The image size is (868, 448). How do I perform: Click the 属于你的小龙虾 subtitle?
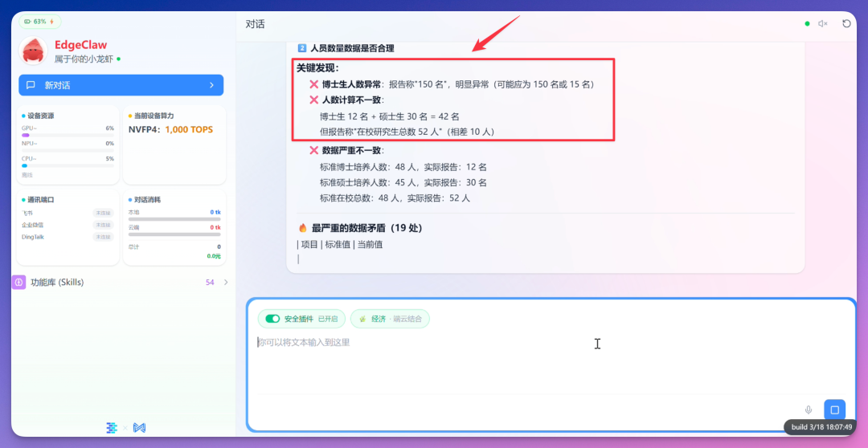pos(84,59)
